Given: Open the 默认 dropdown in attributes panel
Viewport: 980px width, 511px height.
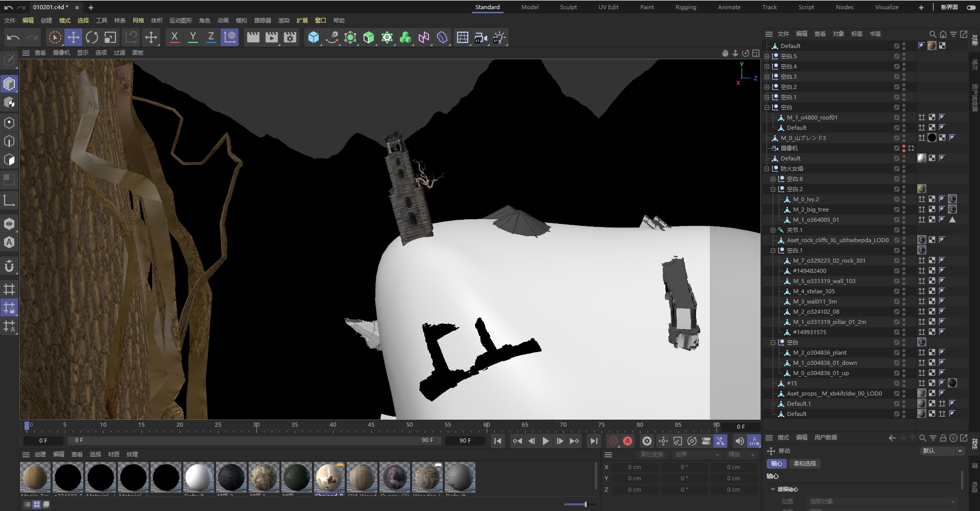Looking at the screenshot, I should 942,451.
